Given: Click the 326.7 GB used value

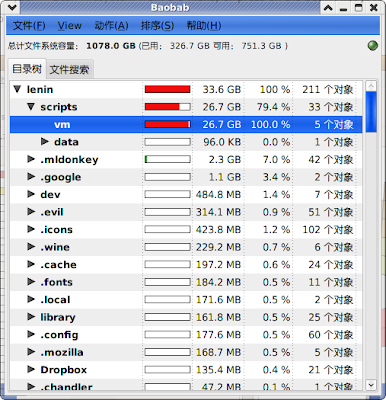Looking at the screenshot, I should (x=190, y=46).
